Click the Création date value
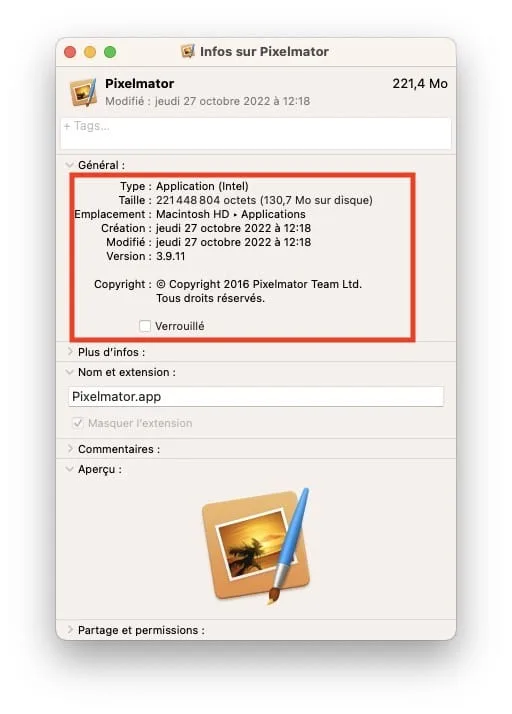This screenshot has height=714, width=512. tap(234, 228)
